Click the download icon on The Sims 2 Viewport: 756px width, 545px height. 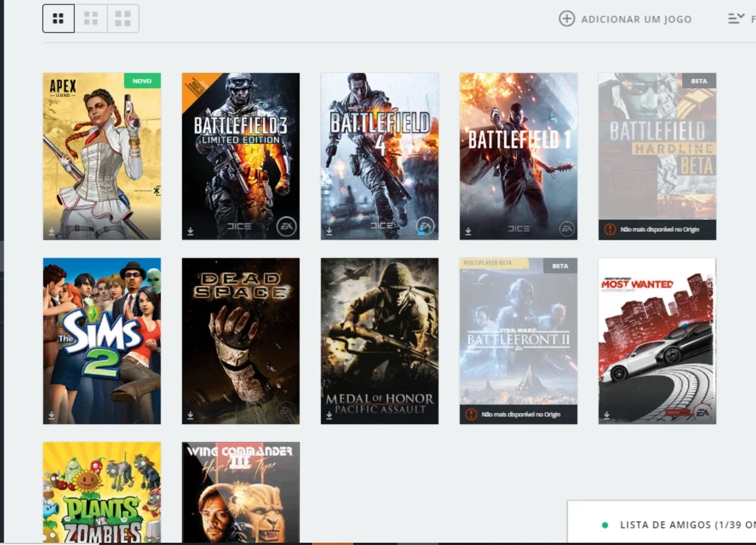tap(51, 415)
